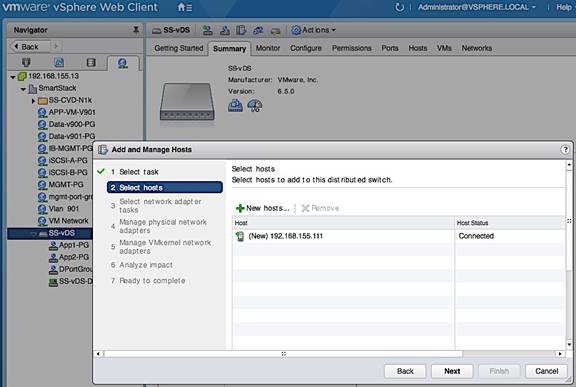Open the VMs tab
This screenshot has height=387, width=576.
[x=444, y=48]
